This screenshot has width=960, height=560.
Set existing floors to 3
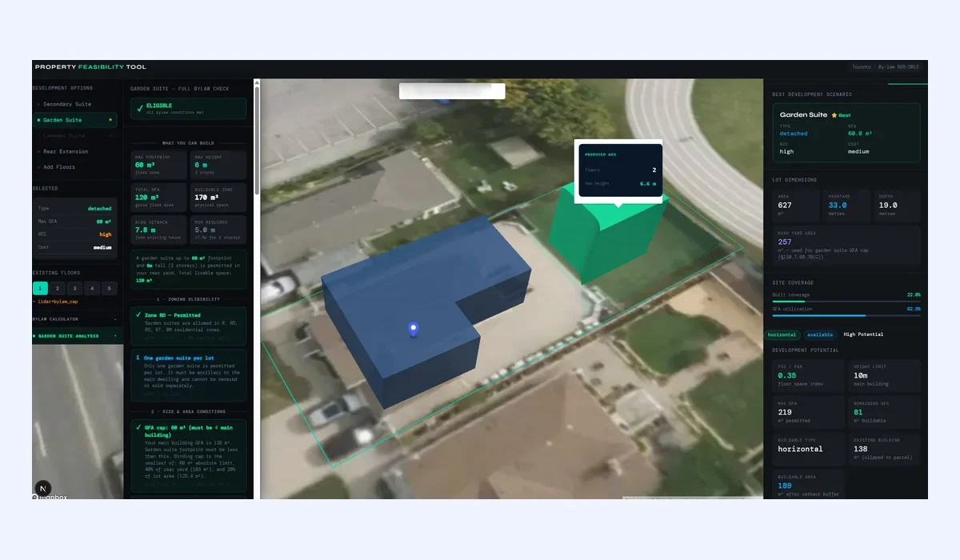74,288
